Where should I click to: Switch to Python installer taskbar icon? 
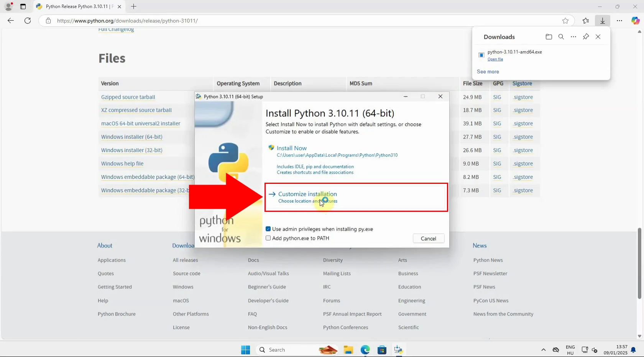(398, 350)
